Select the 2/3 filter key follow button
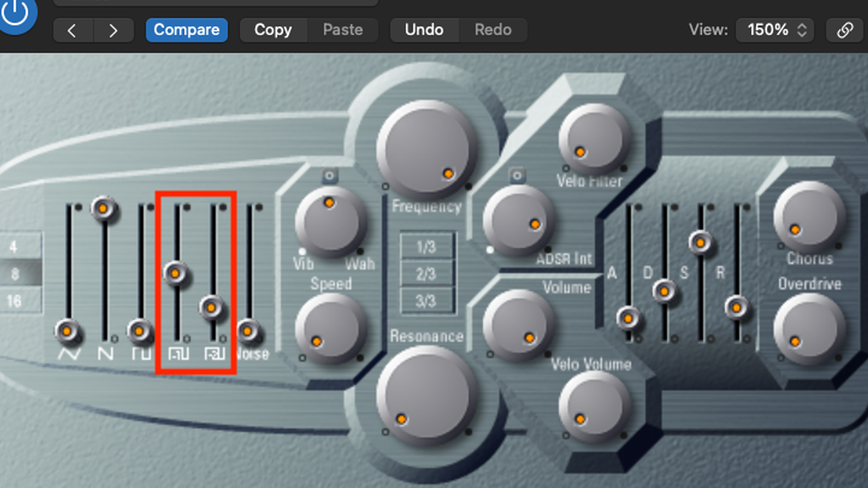The width and height of the screenshot is (868, 488). 426,274
